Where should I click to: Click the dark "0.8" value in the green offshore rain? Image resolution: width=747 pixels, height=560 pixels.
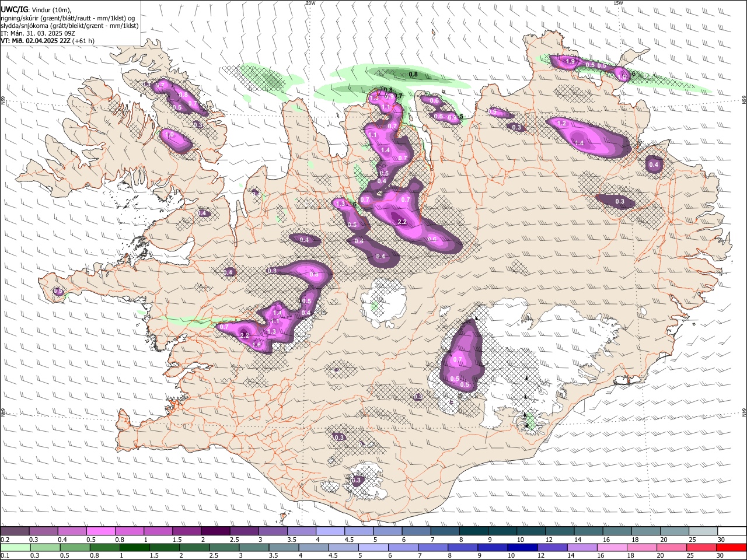click(x=413, y=74)
